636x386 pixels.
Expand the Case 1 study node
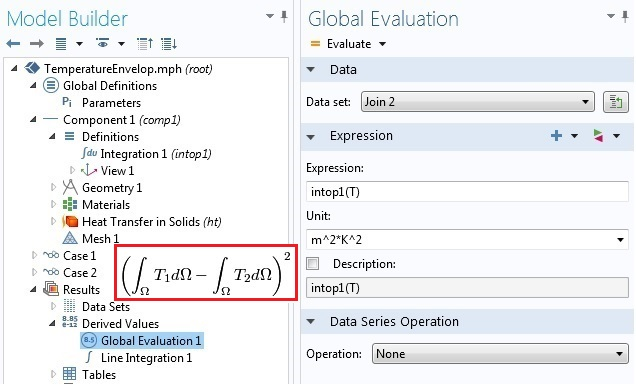[34, 255]
